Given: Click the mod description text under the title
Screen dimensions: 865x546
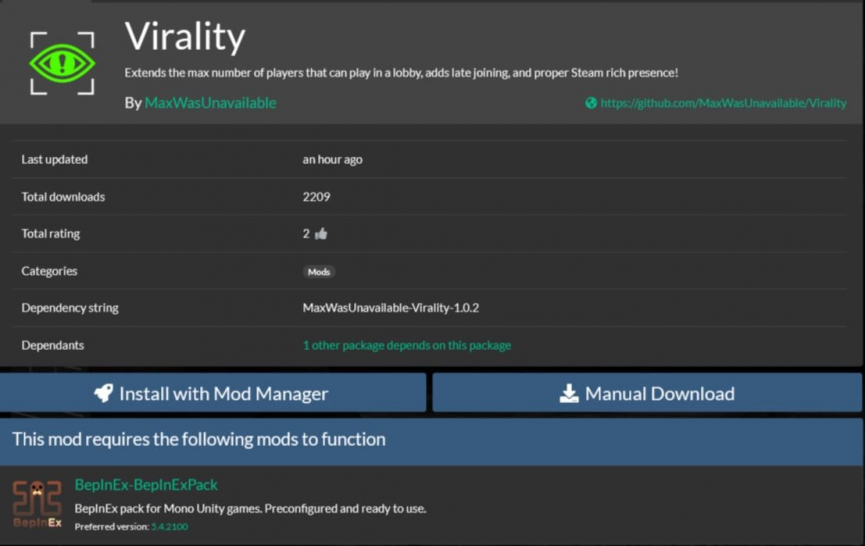Looking at the screenshot, I should point(401,73).
